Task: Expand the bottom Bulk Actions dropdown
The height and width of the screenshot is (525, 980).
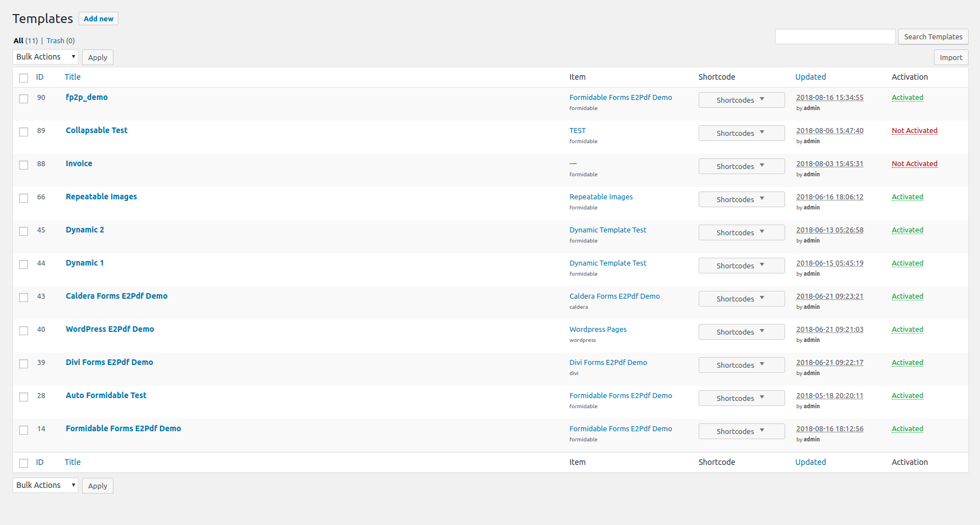Action: [45, 485]
